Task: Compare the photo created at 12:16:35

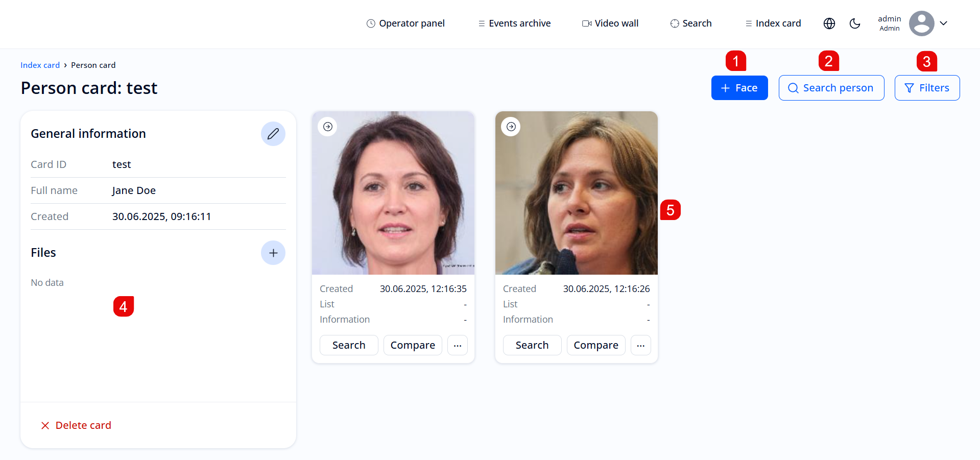Action: click(x=412, y=345)
